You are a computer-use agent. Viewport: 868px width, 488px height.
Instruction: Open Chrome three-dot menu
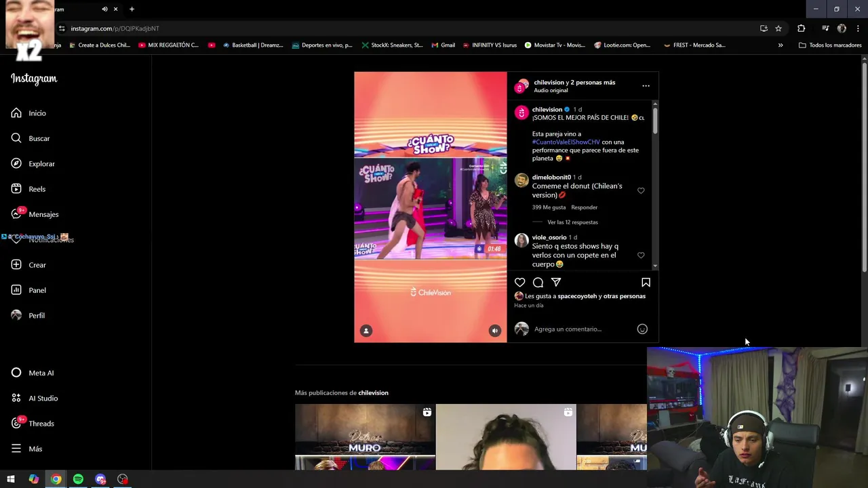858,28
